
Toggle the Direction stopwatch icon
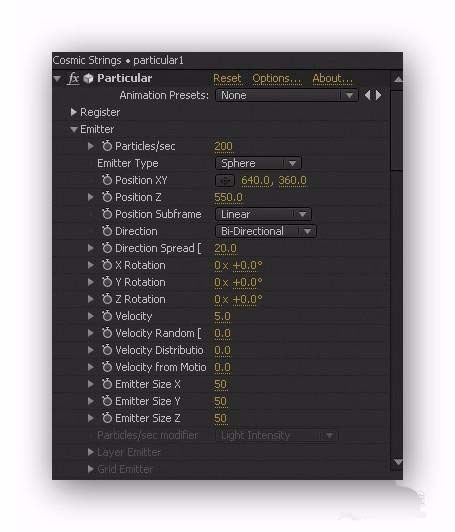(x=107, y=231)
